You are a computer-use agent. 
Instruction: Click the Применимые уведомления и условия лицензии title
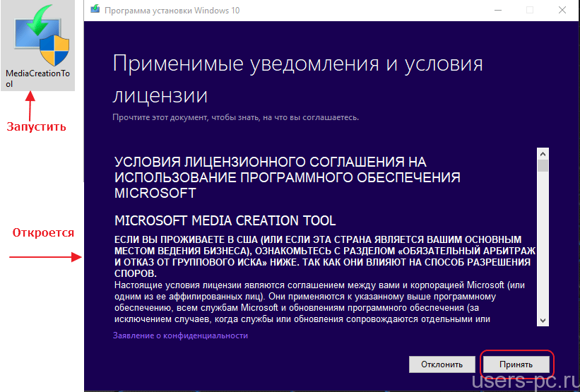click(x=297, y=79)
